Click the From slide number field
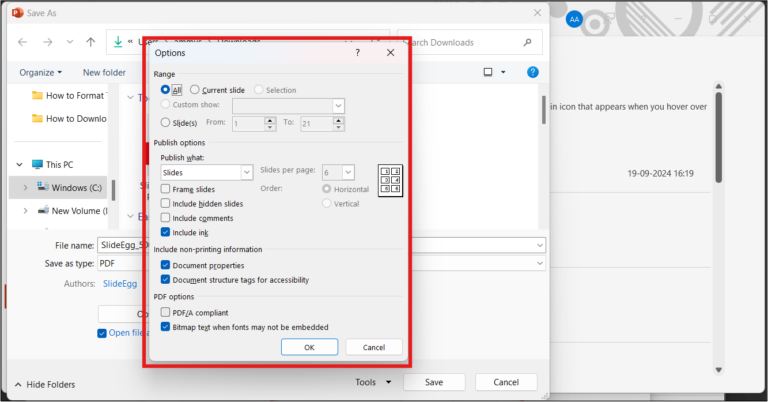This screenshot has height=402, width=768. click(249, 124)
